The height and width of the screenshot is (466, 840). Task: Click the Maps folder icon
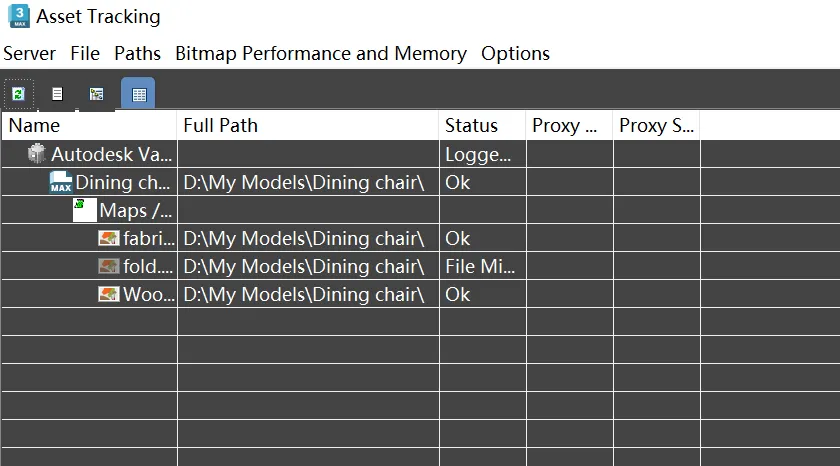[85, 210]
